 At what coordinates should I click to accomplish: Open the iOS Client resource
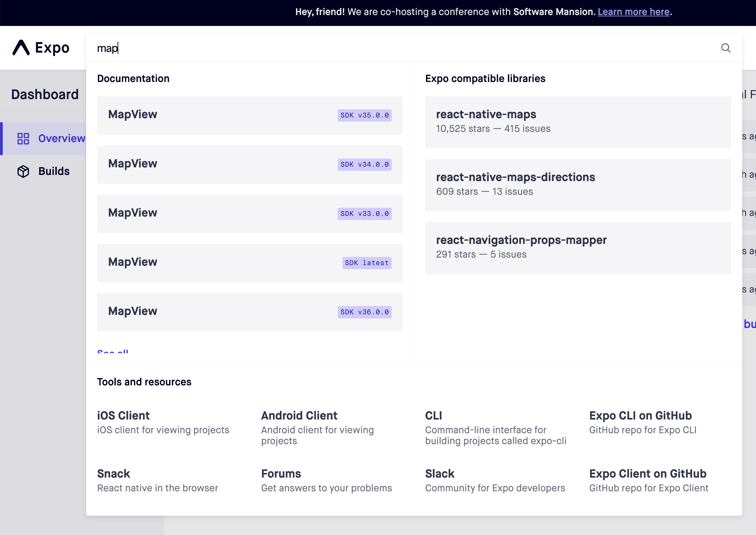(123, 416)
